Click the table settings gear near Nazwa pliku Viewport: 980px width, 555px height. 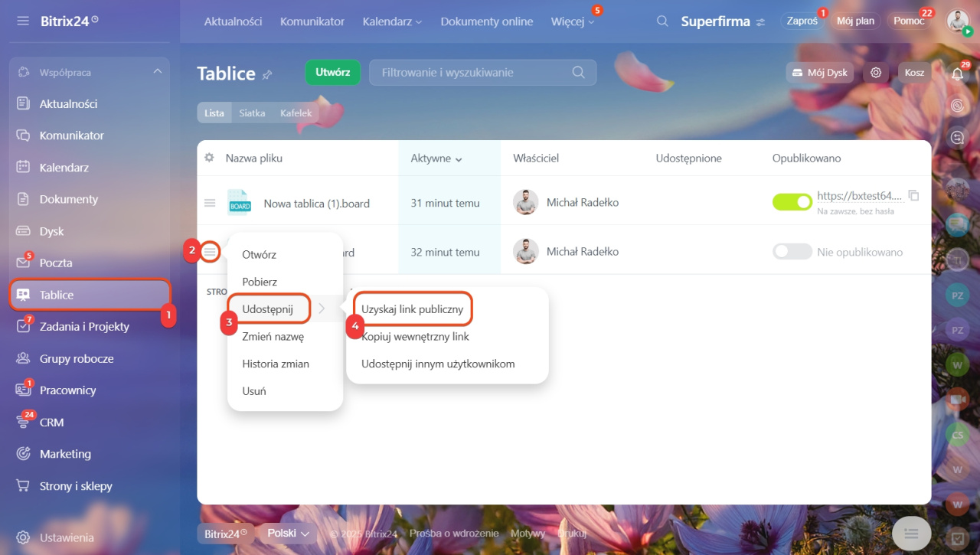coord(209,158)
